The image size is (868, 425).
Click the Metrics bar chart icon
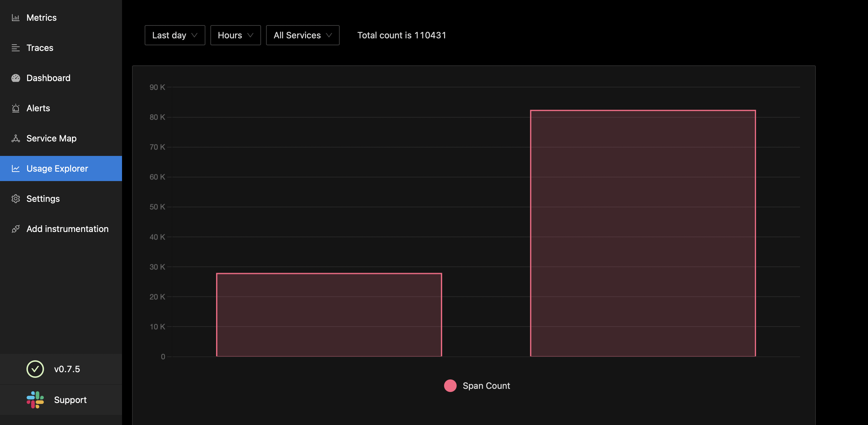click(15, 18)
